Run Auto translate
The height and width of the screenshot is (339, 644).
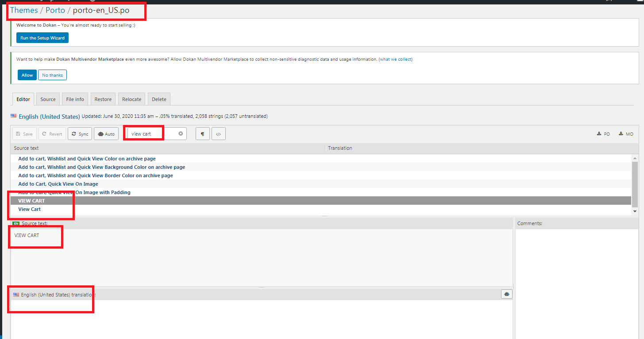(106, 134)
